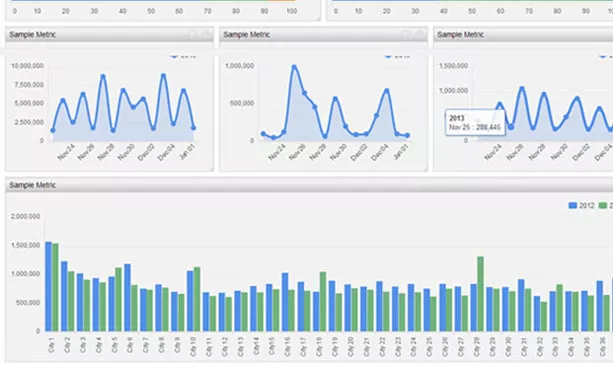This screenshot has height=366, width=613.
Task: Click the peak point near Dec04 in the 10,000,000-scale chart
Action: (163, 75)
